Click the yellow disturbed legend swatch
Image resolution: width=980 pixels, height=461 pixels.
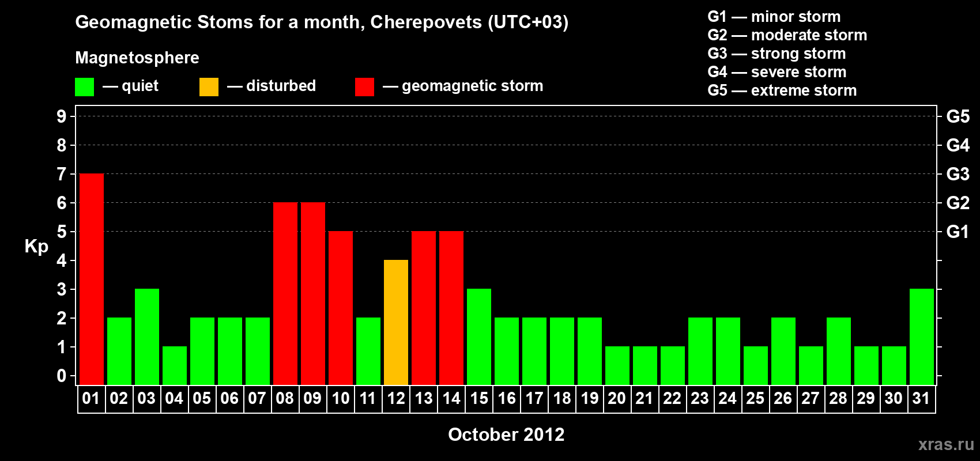tap(209, 87)
